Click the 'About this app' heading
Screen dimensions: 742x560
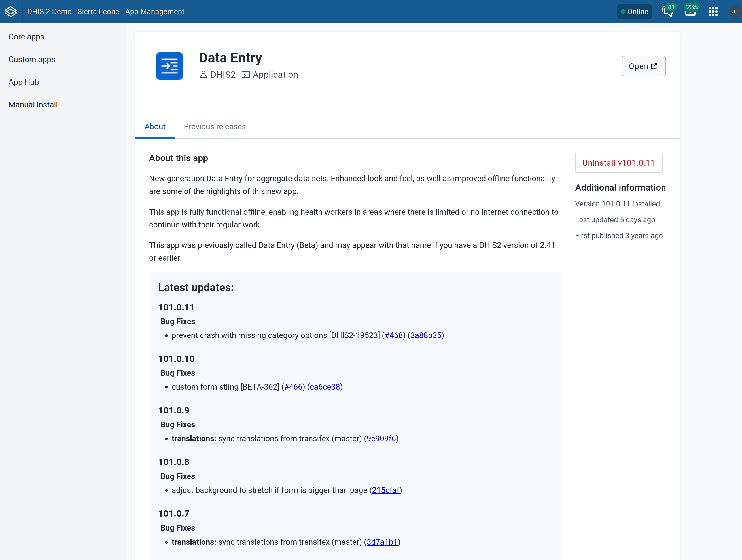(x=179, y=158)
